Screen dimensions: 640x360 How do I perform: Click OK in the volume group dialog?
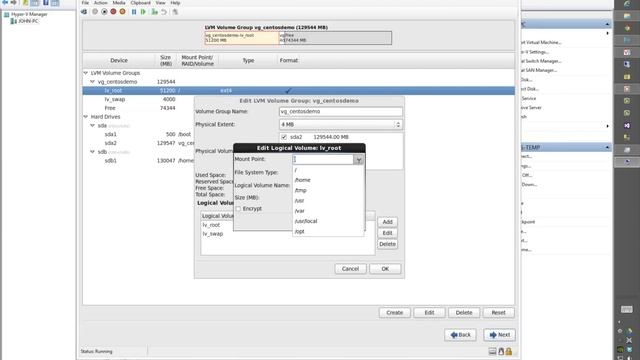(385, 269)
